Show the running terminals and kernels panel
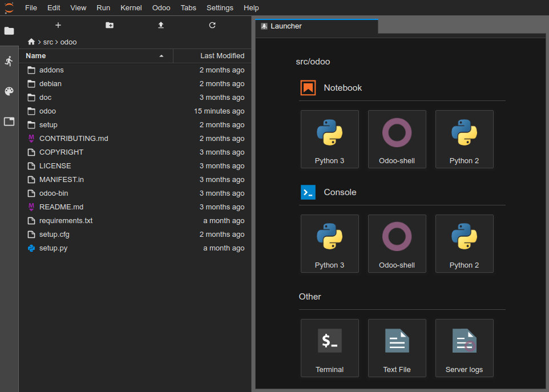This screenshot has height=392, width=549. point(9,60)
